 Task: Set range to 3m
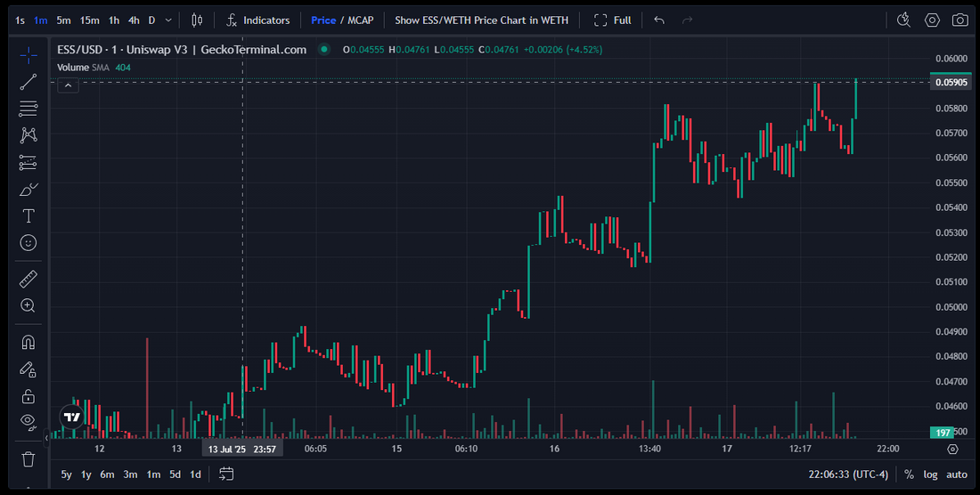click(x=130, y=475)
